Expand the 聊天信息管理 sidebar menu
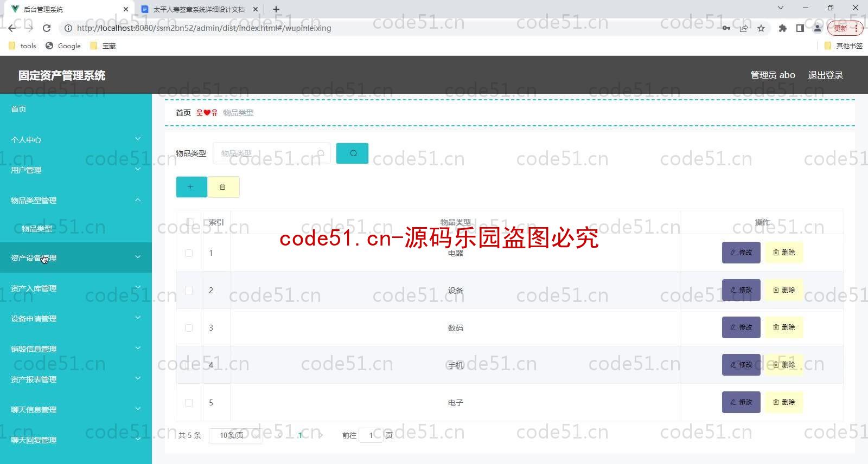This screenshot has height=464, width=868. [76, 410]
